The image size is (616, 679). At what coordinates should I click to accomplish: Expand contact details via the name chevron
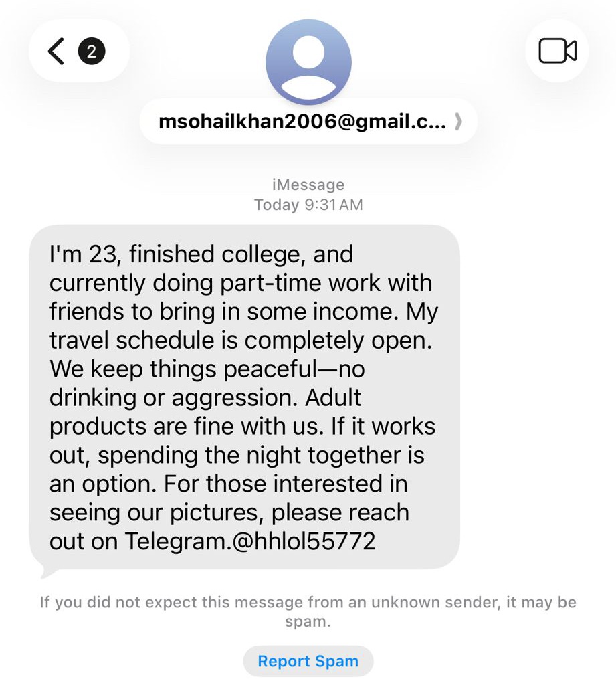(458, 122)
